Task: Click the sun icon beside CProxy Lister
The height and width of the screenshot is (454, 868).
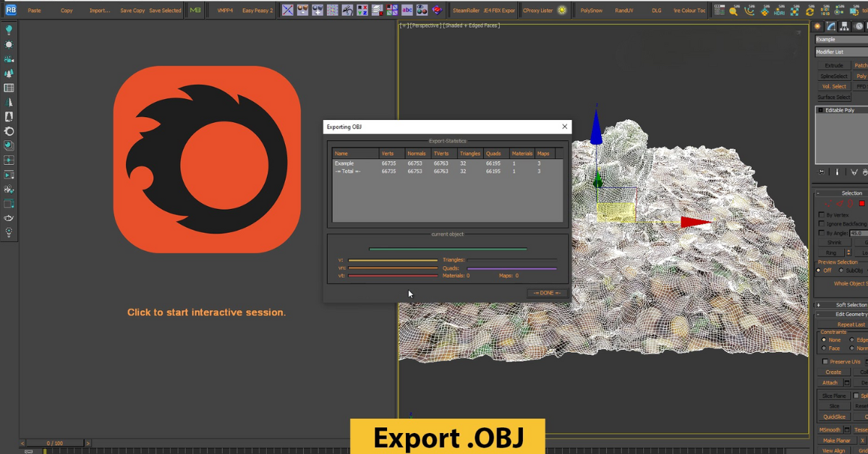Action: 563,10
